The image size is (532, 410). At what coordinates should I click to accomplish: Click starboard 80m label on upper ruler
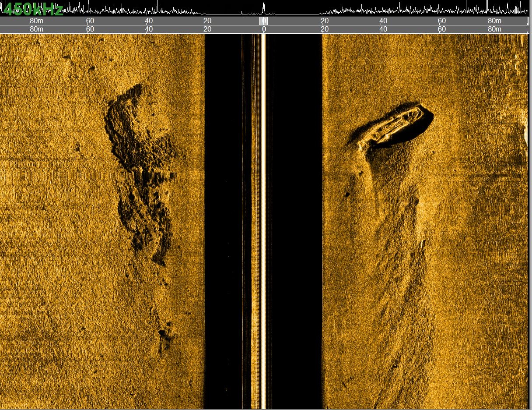(x=495, y=21)
